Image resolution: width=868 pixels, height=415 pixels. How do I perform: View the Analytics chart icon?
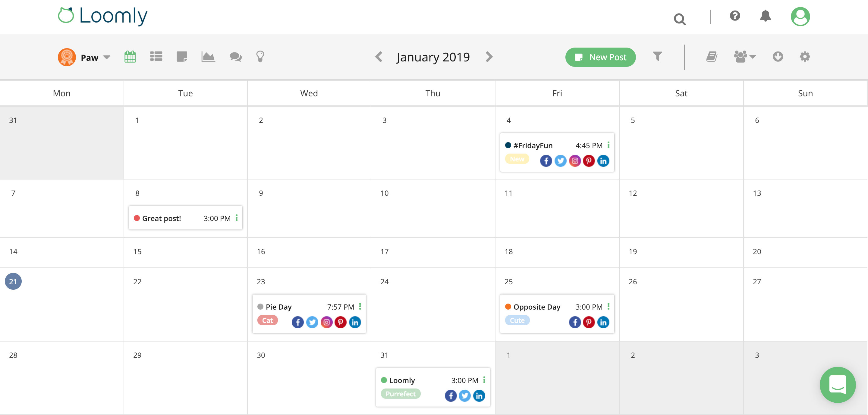208,57
